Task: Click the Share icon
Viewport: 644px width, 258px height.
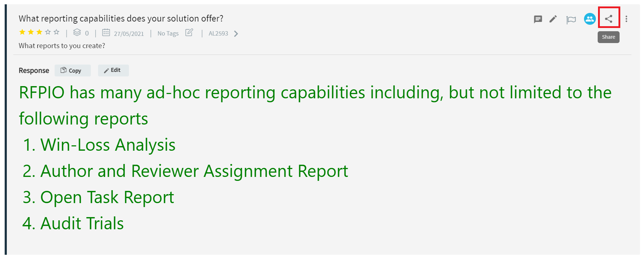Action: pos(608,19)
